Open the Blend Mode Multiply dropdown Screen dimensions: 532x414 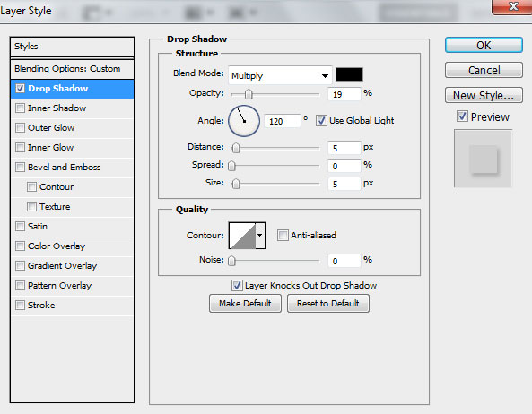(x=280, y=75)
